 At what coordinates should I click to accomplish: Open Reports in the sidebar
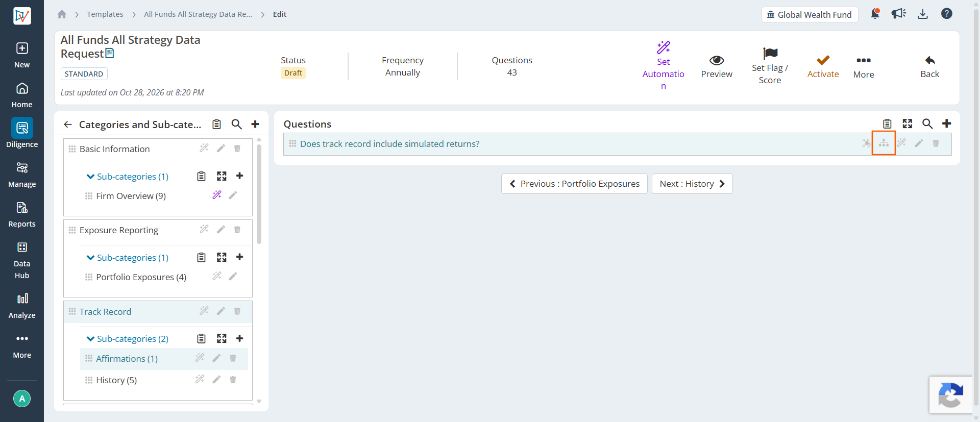point(22,215)
